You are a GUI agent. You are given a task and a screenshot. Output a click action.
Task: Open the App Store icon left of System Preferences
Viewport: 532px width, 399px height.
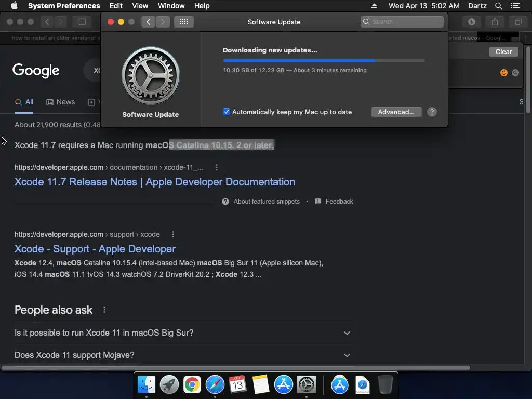(x=283, y=385)
